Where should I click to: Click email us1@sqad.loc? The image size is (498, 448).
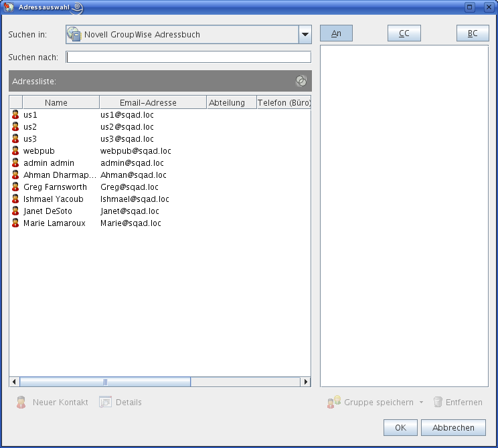[x=127, y=115]
